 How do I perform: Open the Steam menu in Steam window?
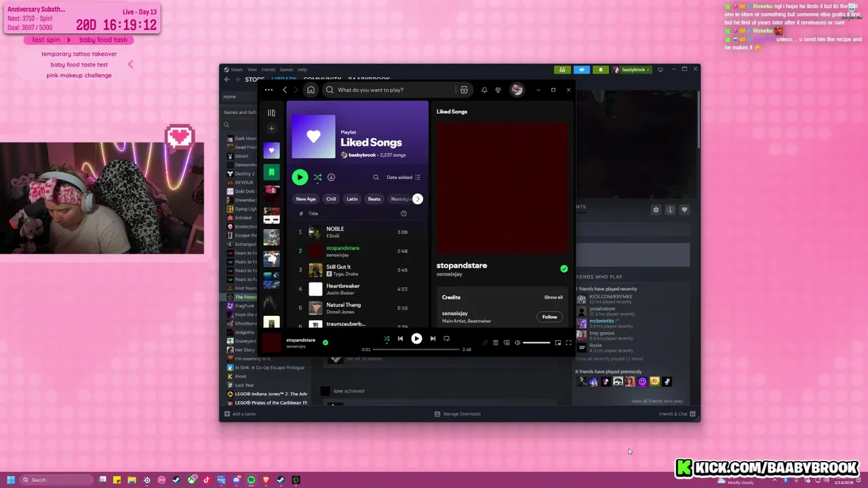(234, 70)
